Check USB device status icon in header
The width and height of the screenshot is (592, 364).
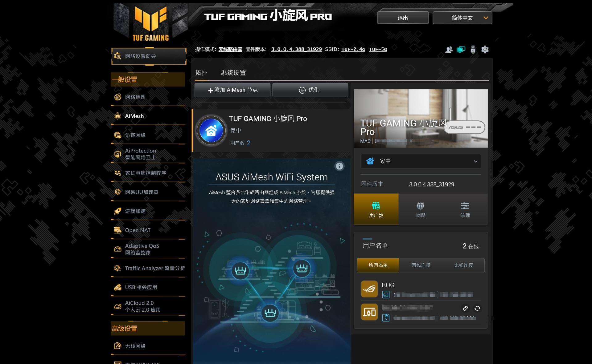tap(473, 49)
